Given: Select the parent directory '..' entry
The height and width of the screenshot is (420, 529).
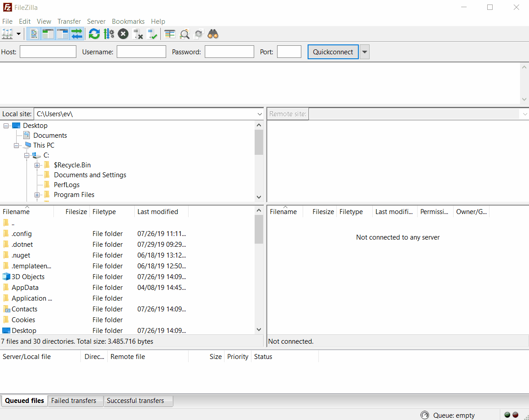Looking at the screenshot, I should point(13,223).
